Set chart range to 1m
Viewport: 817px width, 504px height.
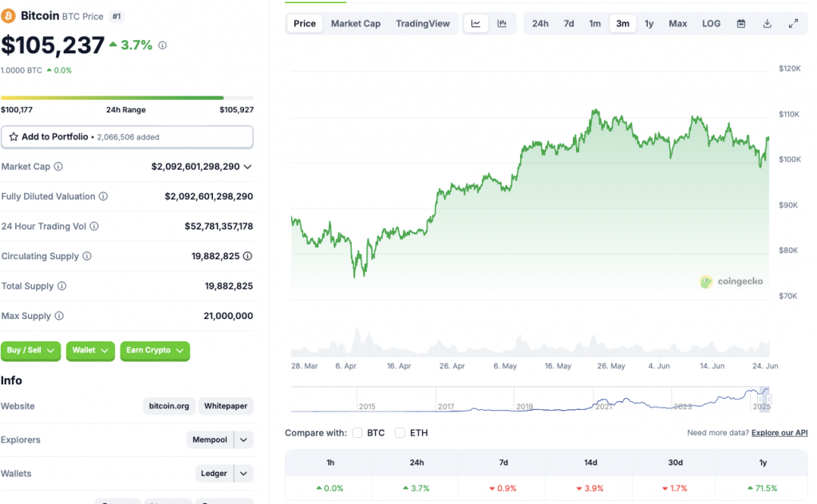(x=594, y=23)
